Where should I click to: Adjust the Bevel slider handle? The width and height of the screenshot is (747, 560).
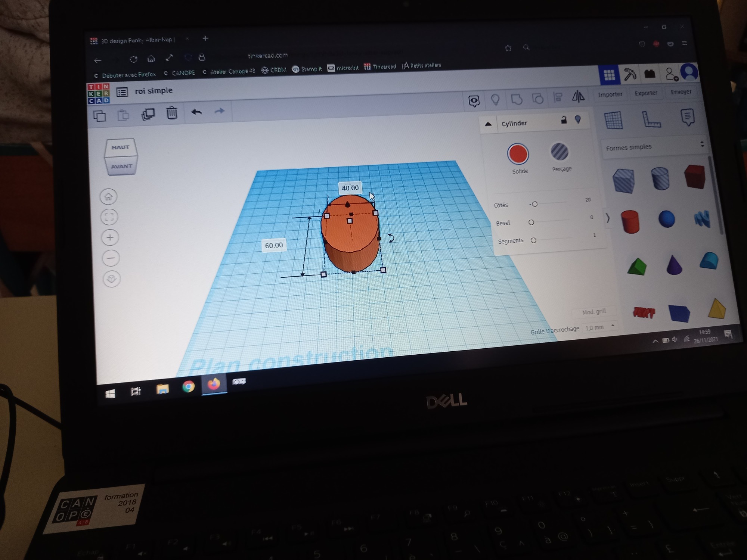[x=531, y=223]
